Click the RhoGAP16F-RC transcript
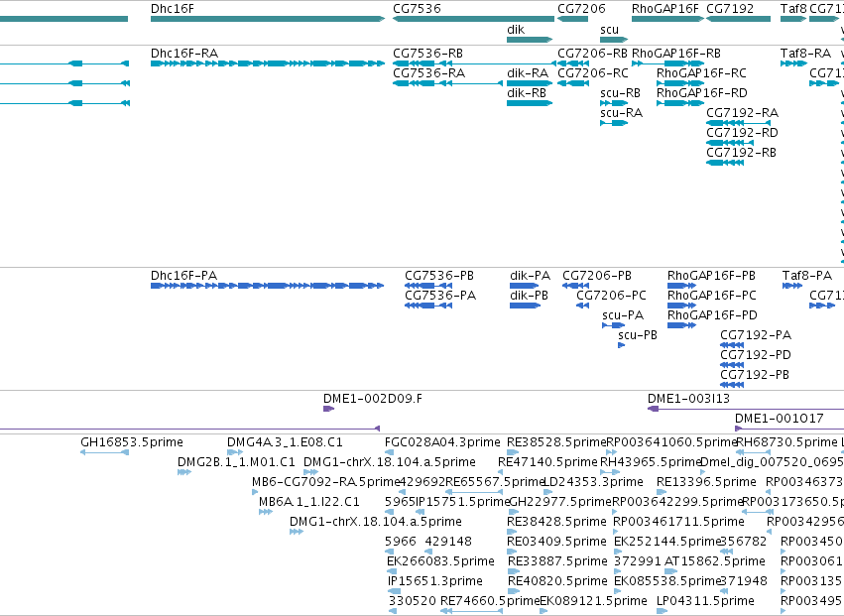844x616 pixels. coord(680,83)
